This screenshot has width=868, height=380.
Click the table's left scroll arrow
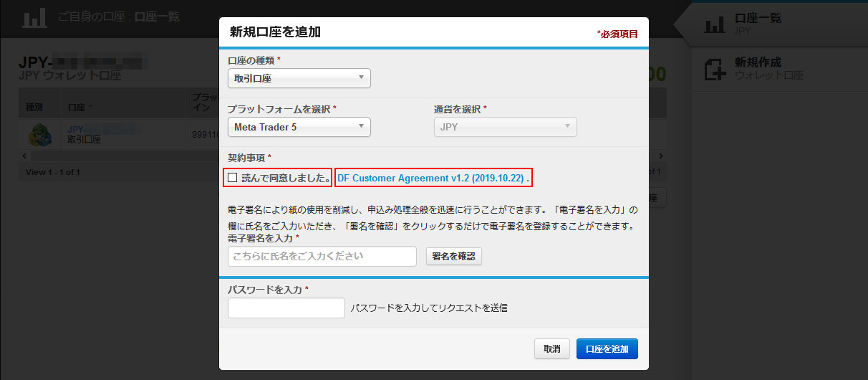tap(24, 156)
